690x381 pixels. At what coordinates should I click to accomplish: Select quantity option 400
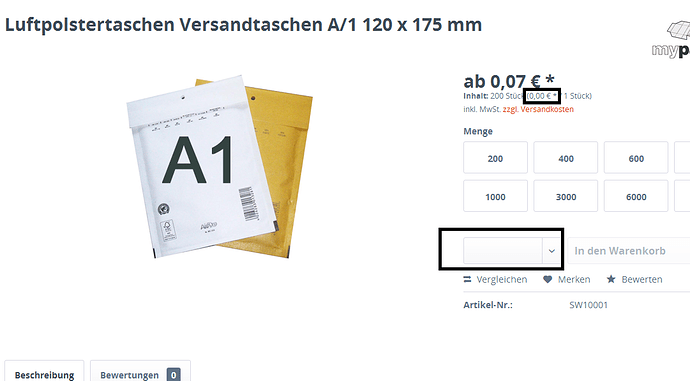(566, 158)
